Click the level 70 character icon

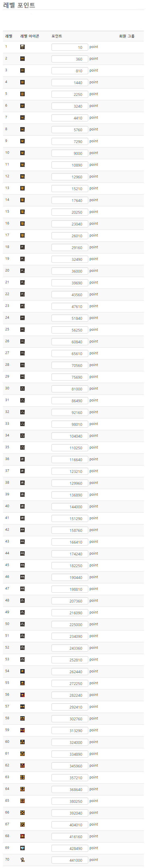[x=22, y=859]
